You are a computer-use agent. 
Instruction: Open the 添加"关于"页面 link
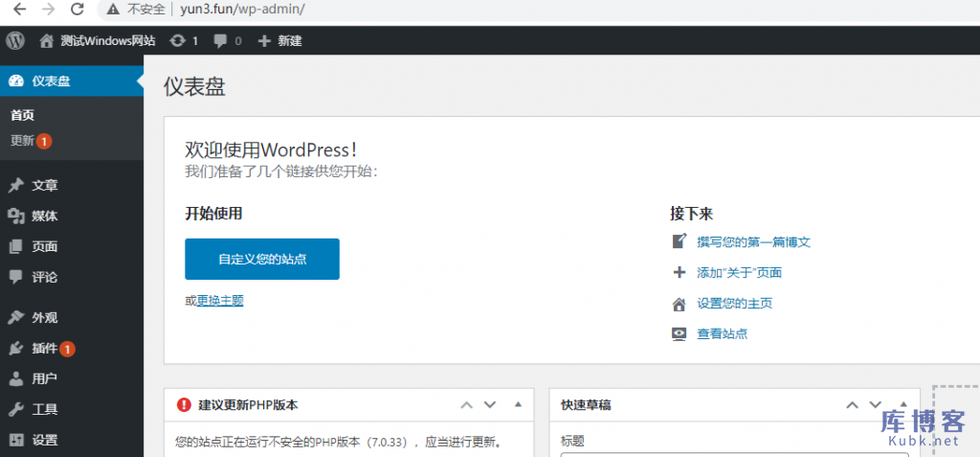(x=740, y=273)
